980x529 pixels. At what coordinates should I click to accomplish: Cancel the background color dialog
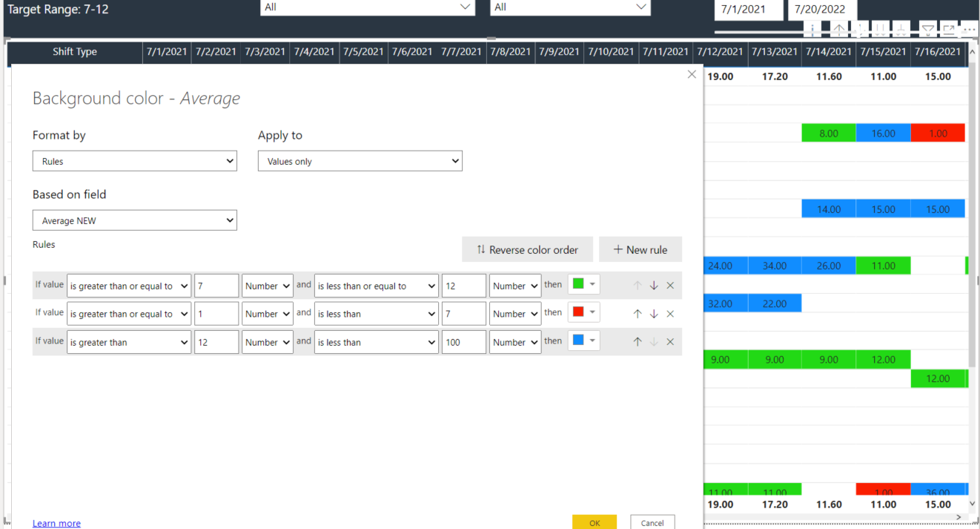pos(652,522)
